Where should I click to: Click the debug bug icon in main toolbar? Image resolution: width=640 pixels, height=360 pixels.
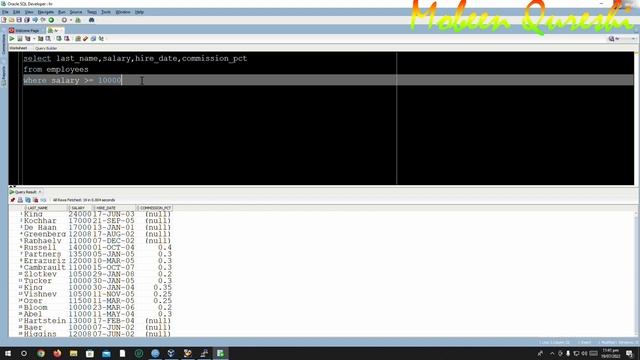(x=78, y=20)
